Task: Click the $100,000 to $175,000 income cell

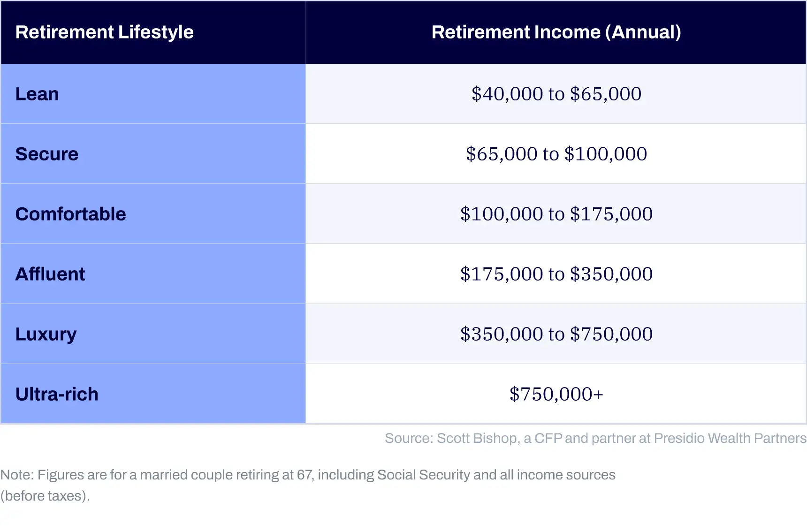Action: pos(556,214)
